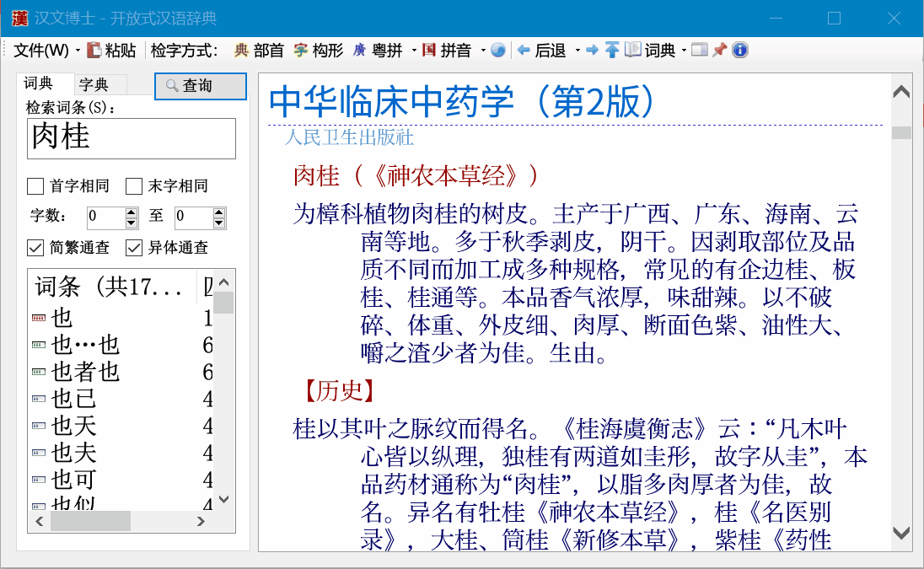The image size is (924, 569).
Task: Decrease the maximum 字数 spinner after 至
Action: tap(219, 223)
